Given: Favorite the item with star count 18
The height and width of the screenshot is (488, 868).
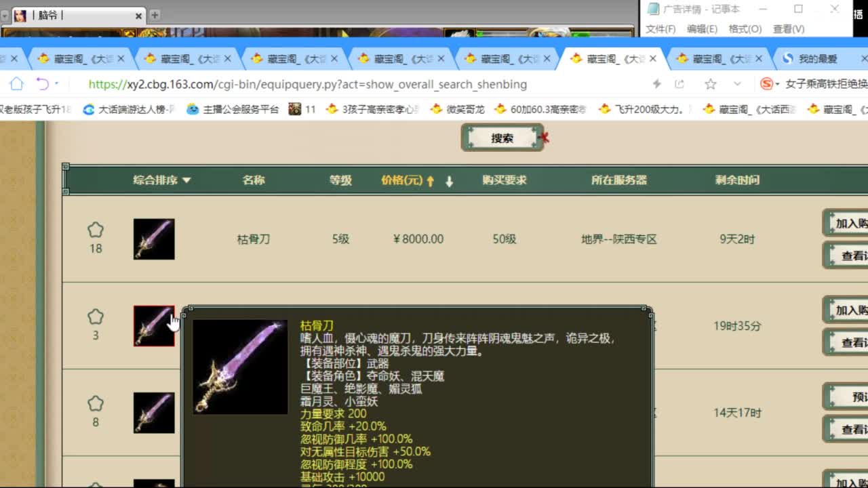Looking at the screenshot, I should pos(96,230).
